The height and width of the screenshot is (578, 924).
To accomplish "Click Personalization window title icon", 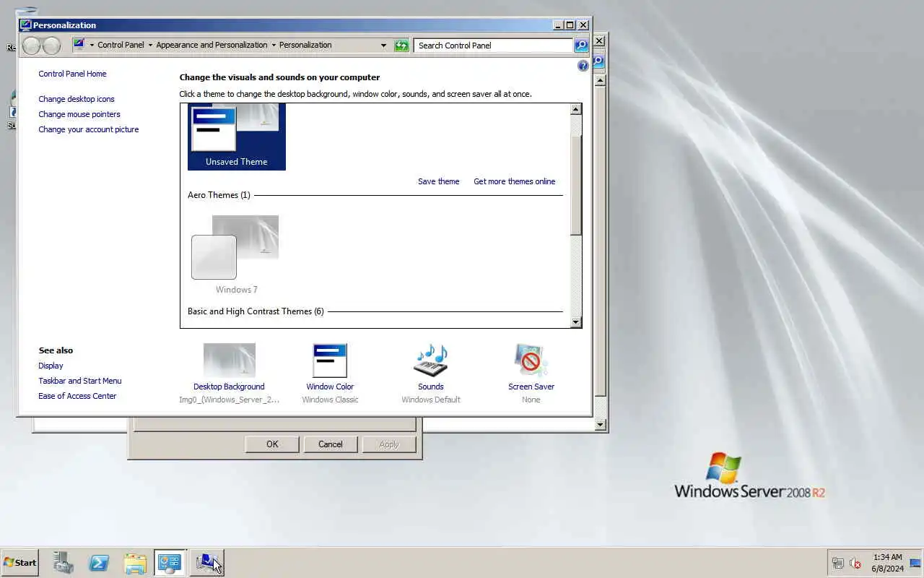I will click(26, 25).
